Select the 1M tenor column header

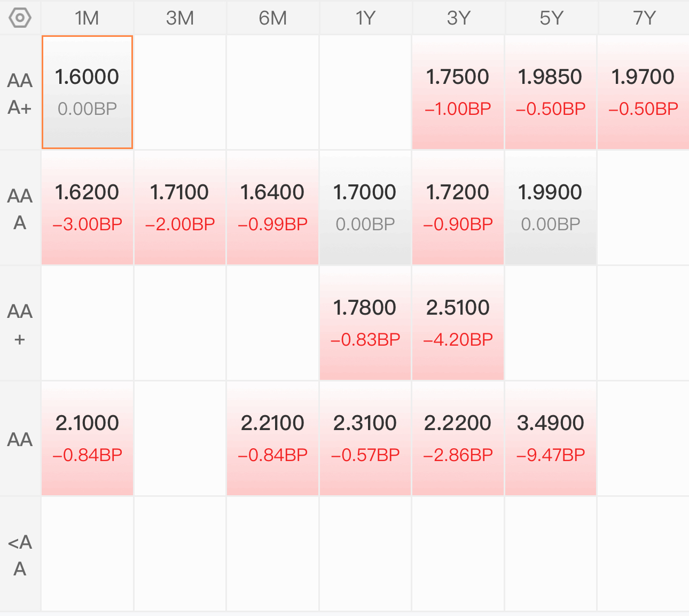(87, 18)
